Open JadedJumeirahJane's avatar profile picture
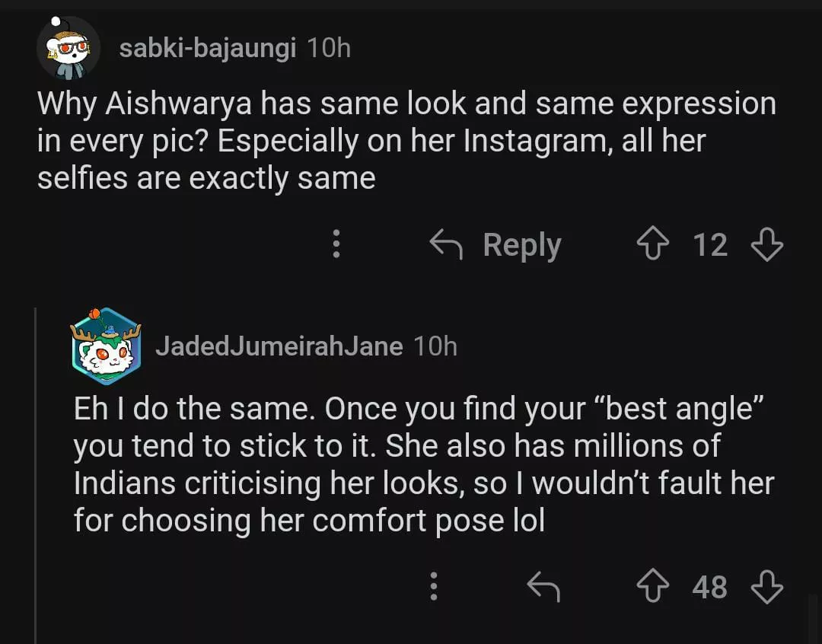822x644 pixels. click(105, 346)
